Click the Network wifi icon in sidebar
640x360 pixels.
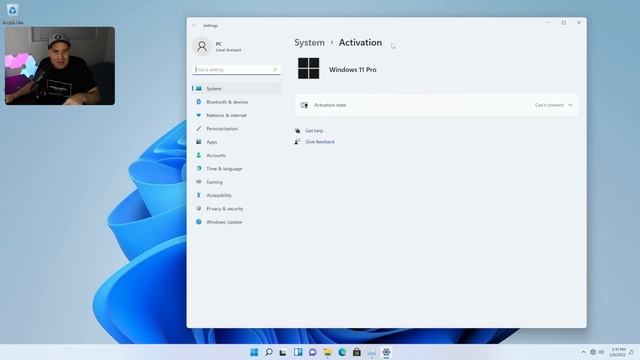click(199, 115)
